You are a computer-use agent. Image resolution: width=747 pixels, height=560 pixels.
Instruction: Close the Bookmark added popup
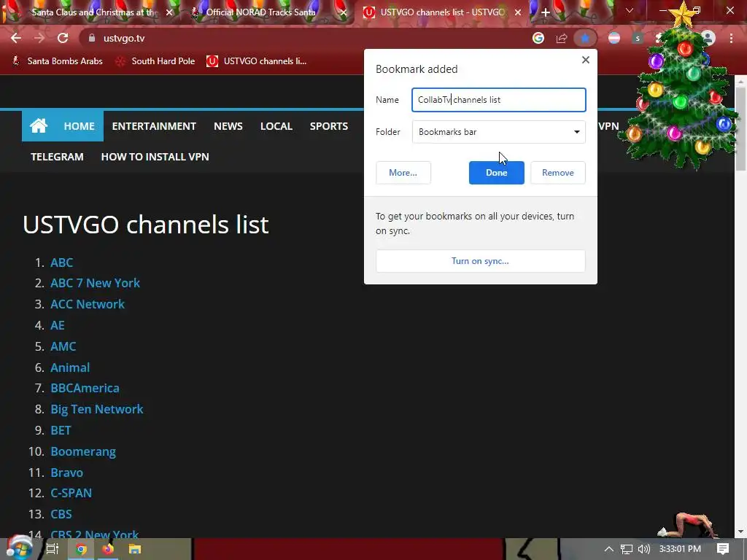pyautogui.click(x=586, y=60)
